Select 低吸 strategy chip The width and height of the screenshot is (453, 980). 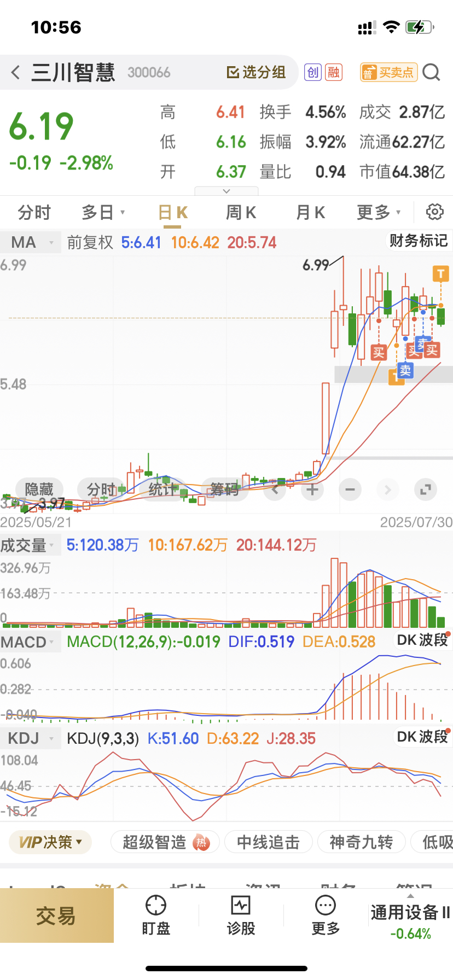[x=433, y=842]
